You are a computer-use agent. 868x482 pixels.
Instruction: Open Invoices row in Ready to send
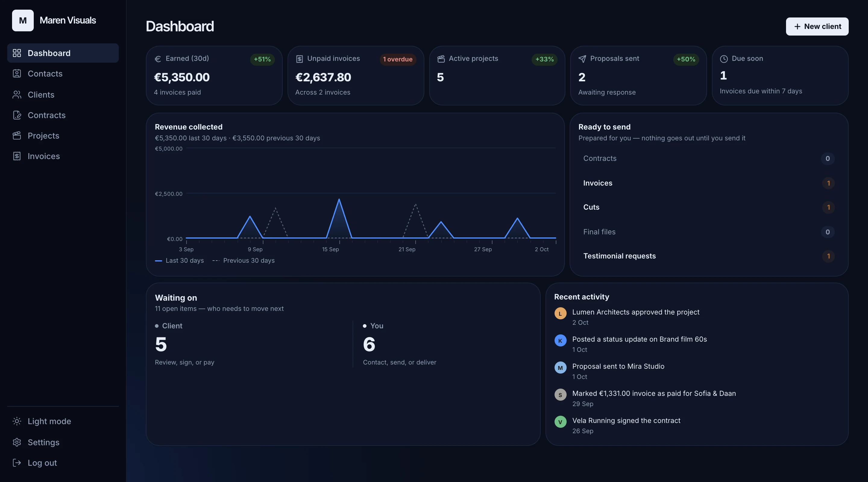coord(709,183)
